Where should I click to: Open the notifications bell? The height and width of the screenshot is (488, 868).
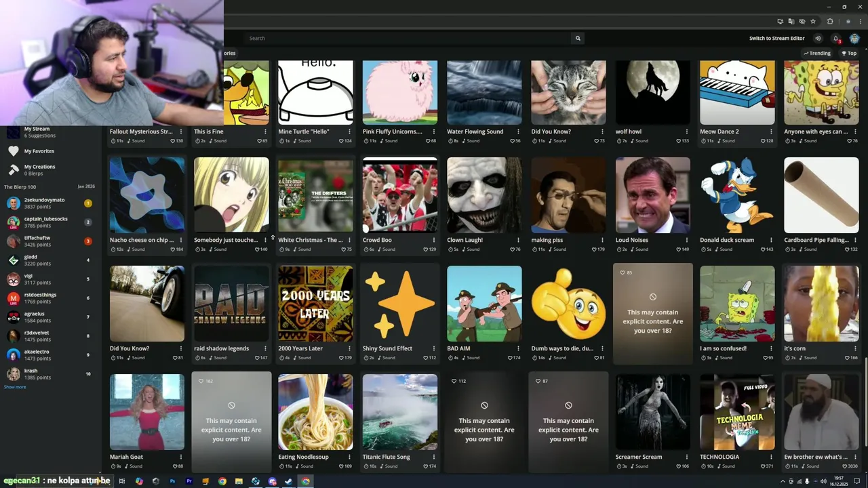(836, 38)
